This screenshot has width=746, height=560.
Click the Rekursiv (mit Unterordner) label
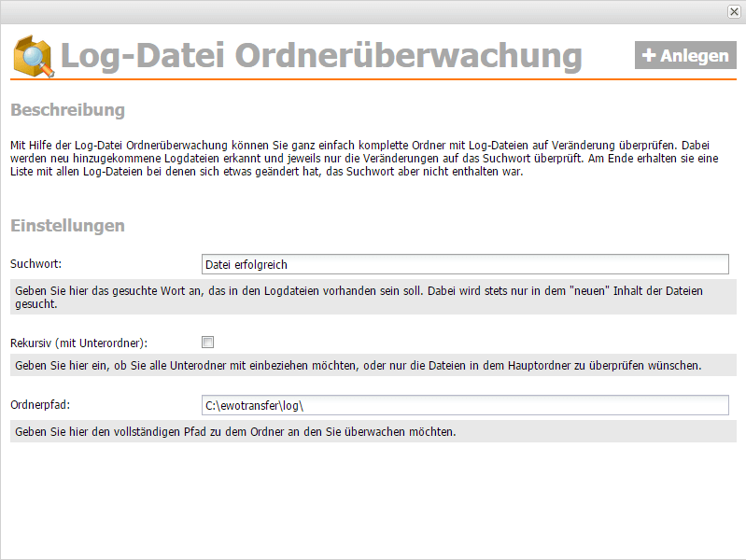coord(79,343)
